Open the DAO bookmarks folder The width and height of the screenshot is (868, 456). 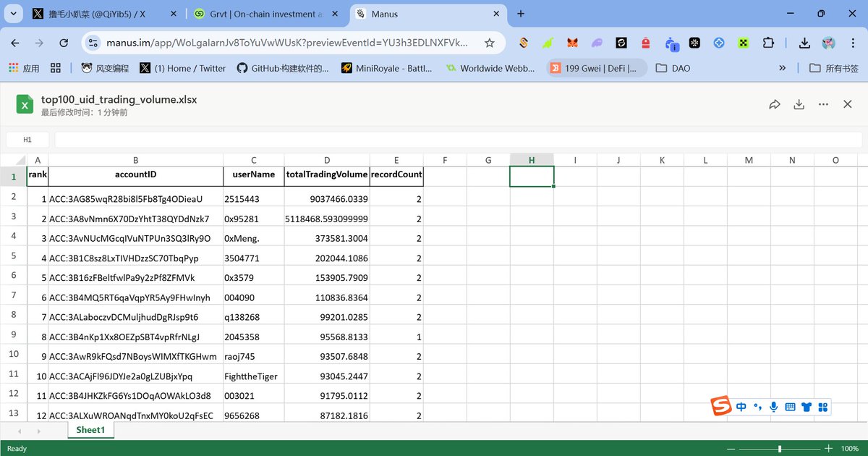pos(673,68)
